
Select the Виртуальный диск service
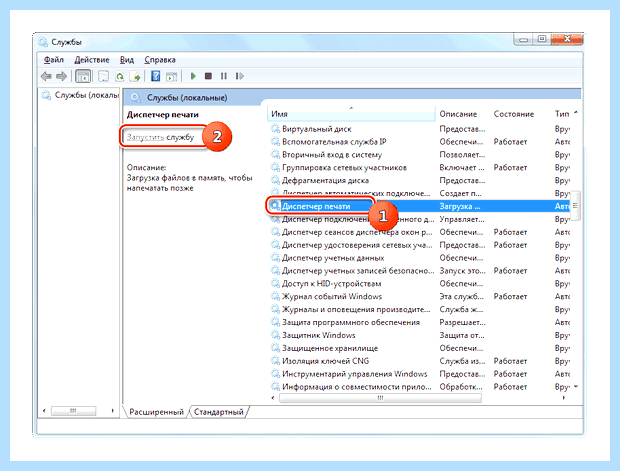[x=317, y=129]
